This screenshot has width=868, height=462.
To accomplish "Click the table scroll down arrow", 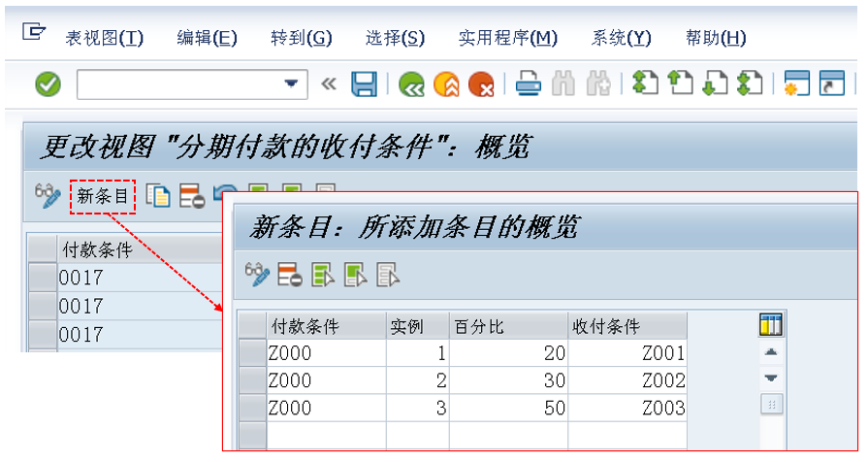I will click(x=771, y=379).
